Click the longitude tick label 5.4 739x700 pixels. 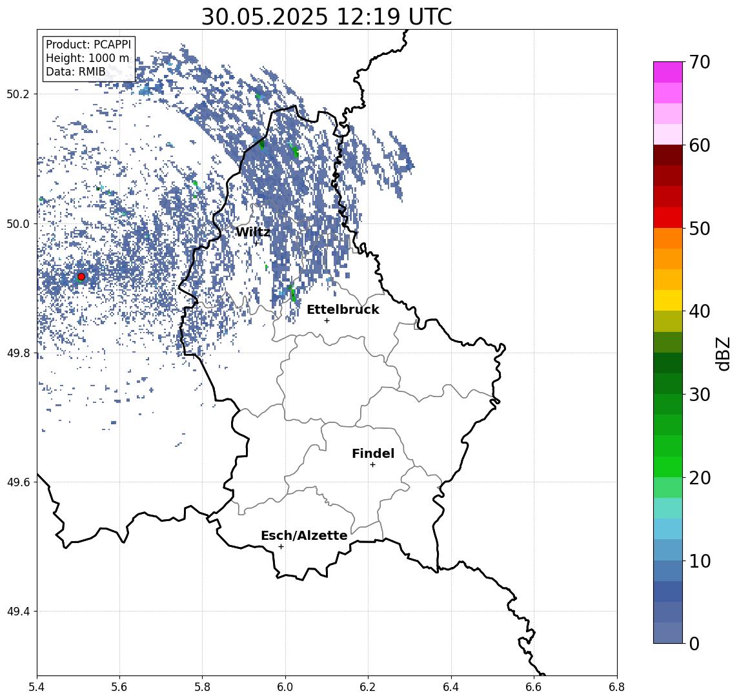click(37, 687)
